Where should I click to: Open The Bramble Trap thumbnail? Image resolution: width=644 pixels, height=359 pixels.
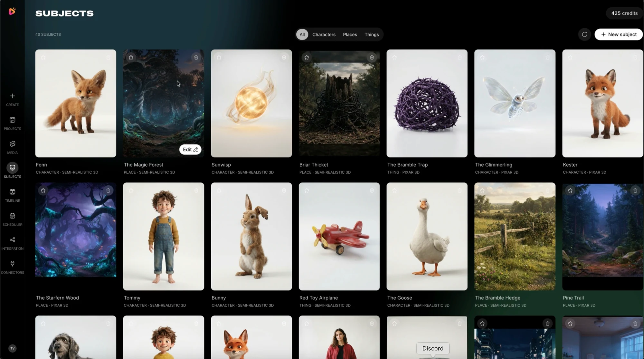click(x=427, y=103)
